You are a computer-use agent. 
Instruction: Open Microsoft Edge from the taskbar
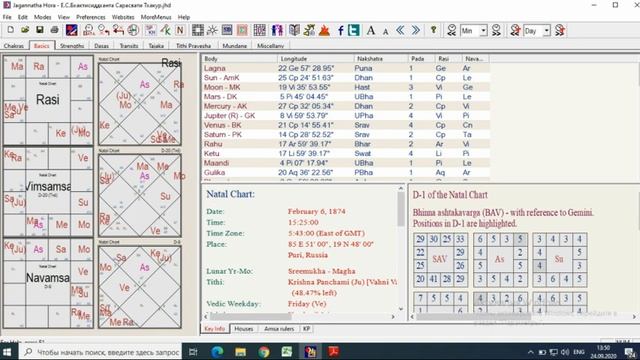tap(217, 351)
